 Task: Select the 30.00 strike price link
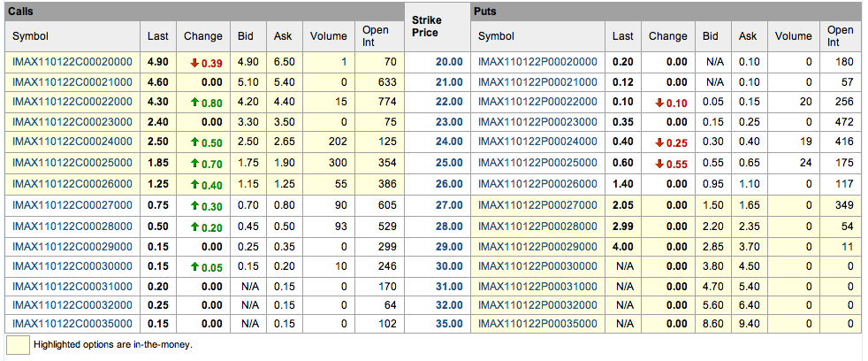(x=448, y=265)
